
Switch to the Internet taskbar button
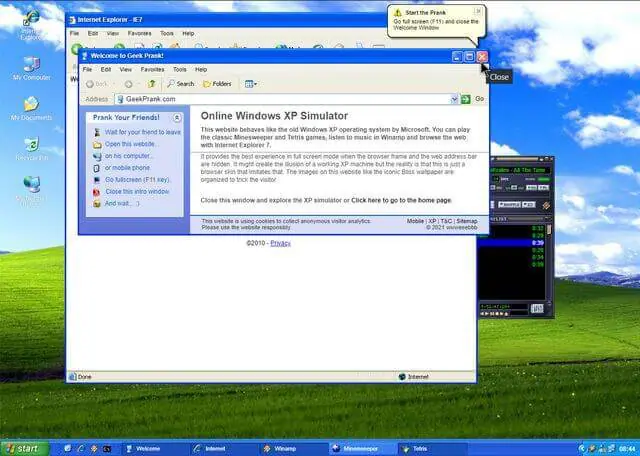coord(224,449)
